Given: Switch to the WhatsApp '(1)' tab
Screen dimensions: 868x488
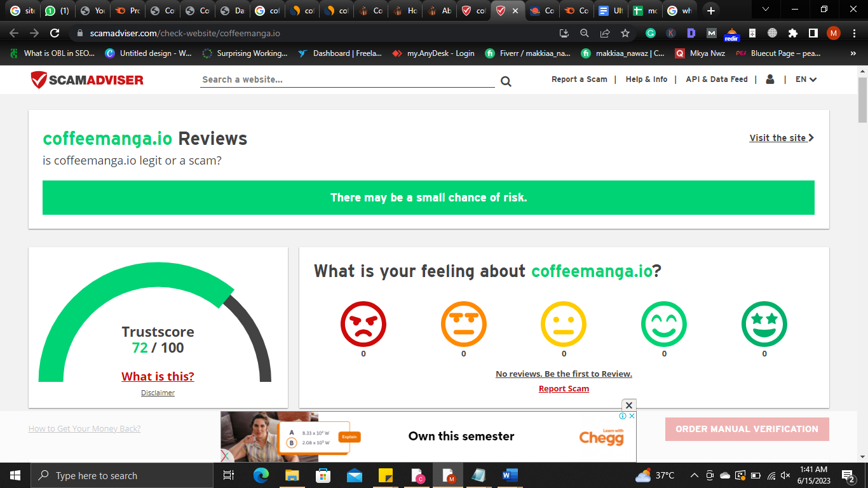Looking at the screenshot, I should [57, 11].
